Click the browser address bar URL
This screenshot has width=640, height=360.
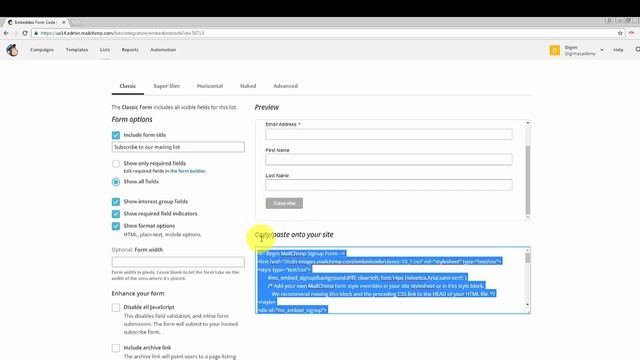click(122, 33)
